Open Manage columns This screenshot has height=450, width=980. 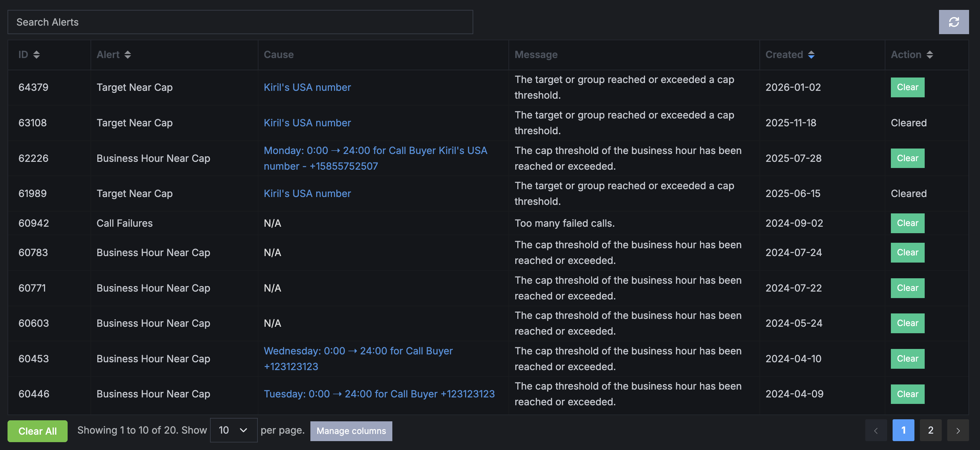click(x=351, y=431)
